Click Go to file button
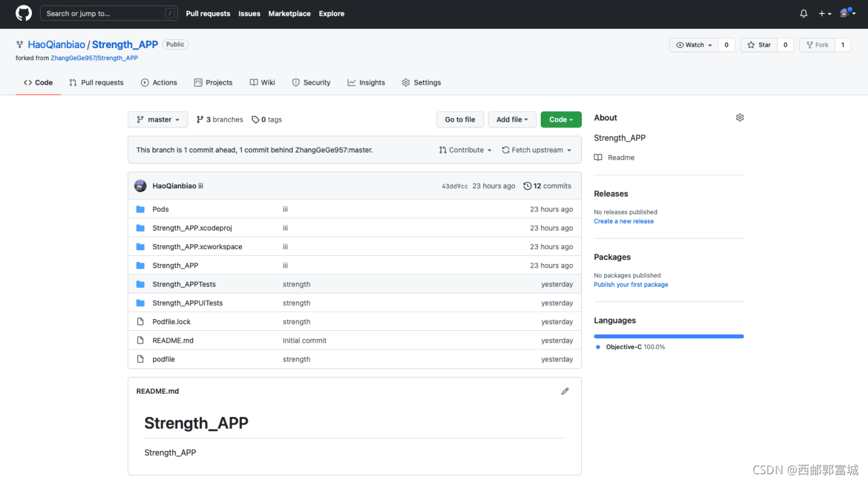The height and width of the screenshot is (481, 868). 460,119
